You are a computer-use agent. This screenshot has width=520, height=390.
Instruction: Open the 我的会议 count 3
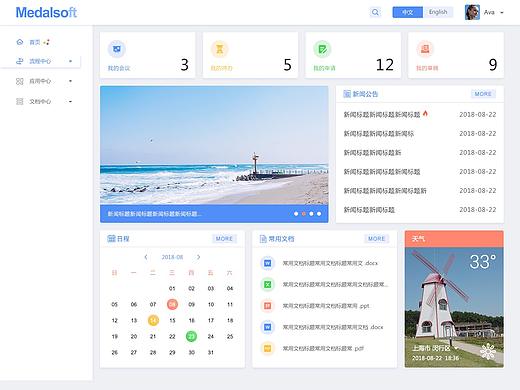point(185,65)
